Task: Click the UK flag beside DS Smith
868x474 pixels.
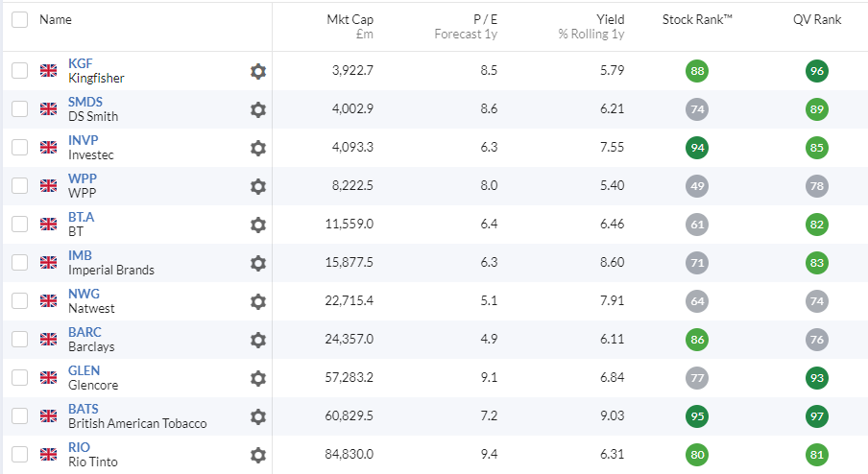Action: coord(49,109)
